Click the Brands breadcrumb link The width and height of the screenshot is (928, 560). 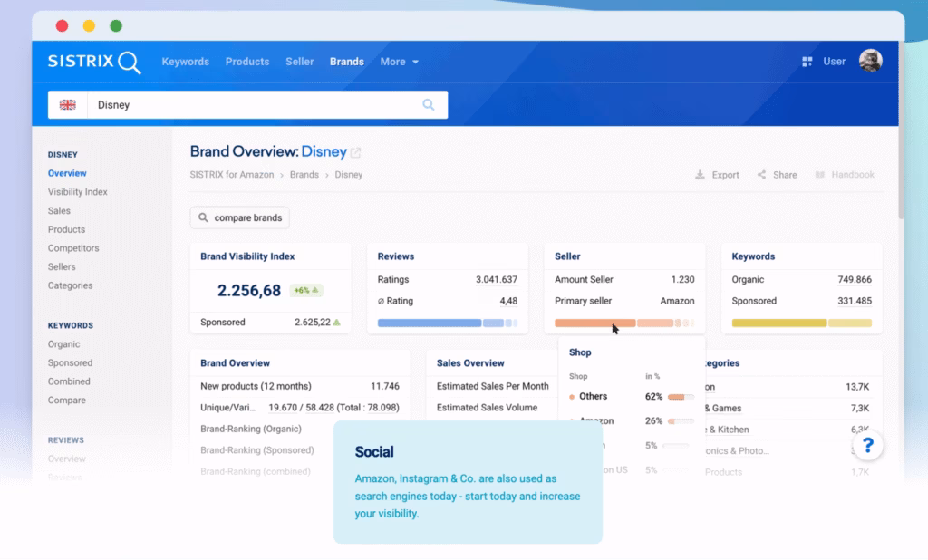[x=304, y=175]
